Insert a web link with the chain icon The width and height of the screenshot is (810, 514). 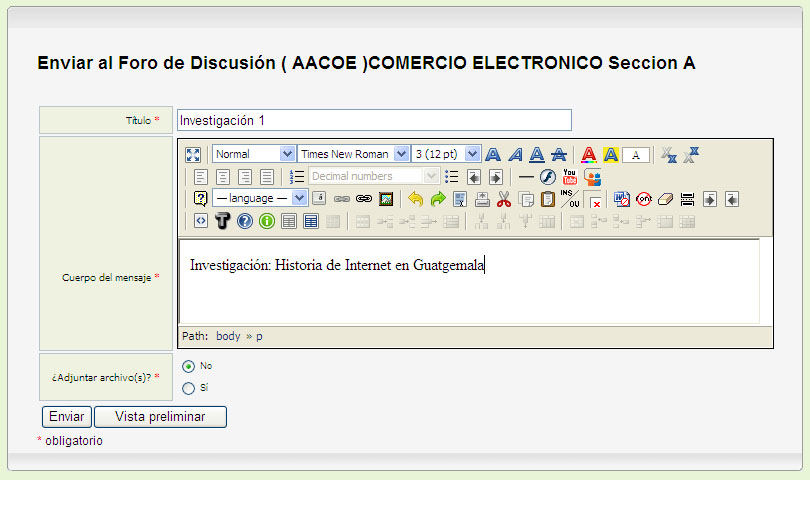(364, 199)
